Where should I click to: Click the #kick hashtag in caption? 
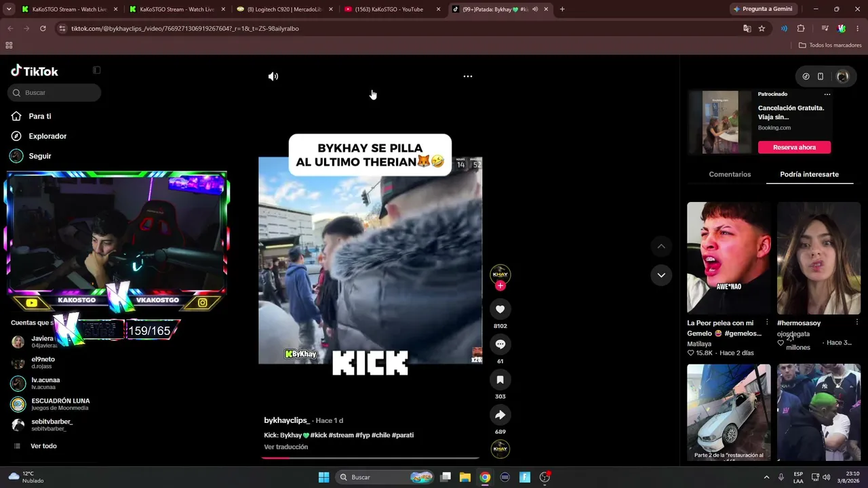point(319,435)
